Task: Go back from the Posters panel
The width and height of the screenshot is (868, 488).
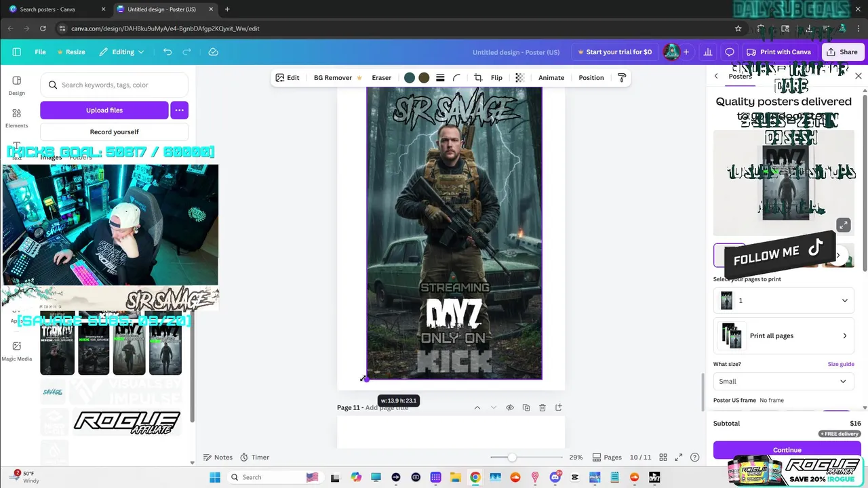Action: pos(716,77)
